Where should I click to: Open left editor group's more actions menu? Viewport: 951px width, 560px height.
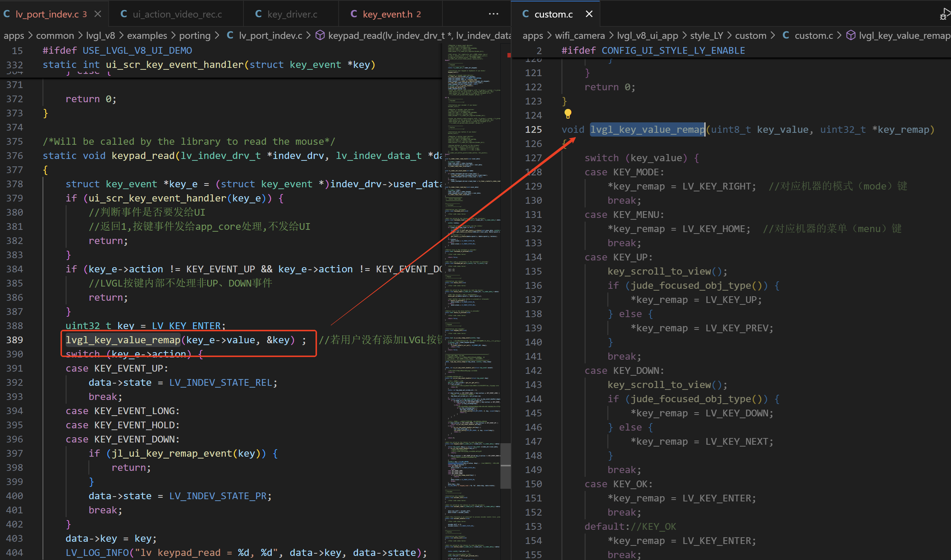click(x=494, y=14)
